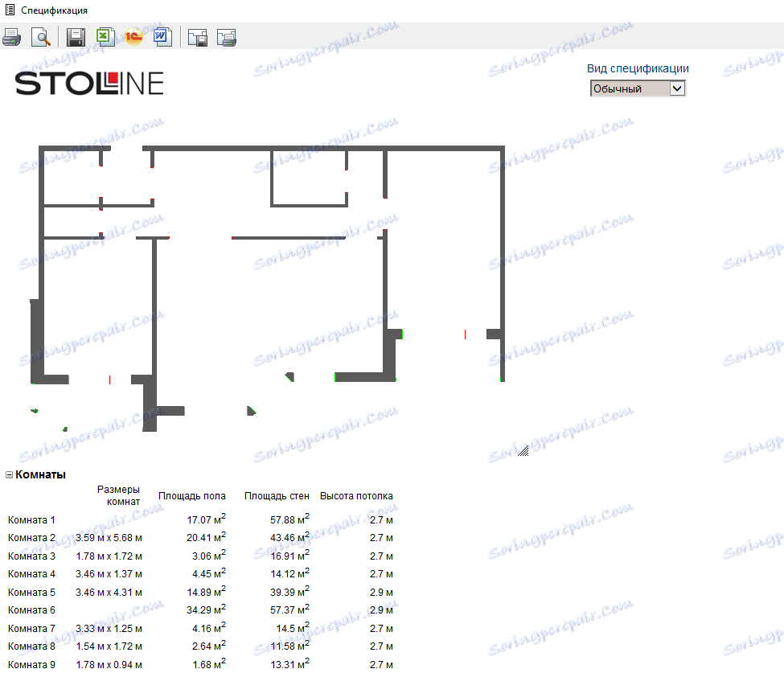
Task: Select the Комната 9 row label
Action: (31, 664)
